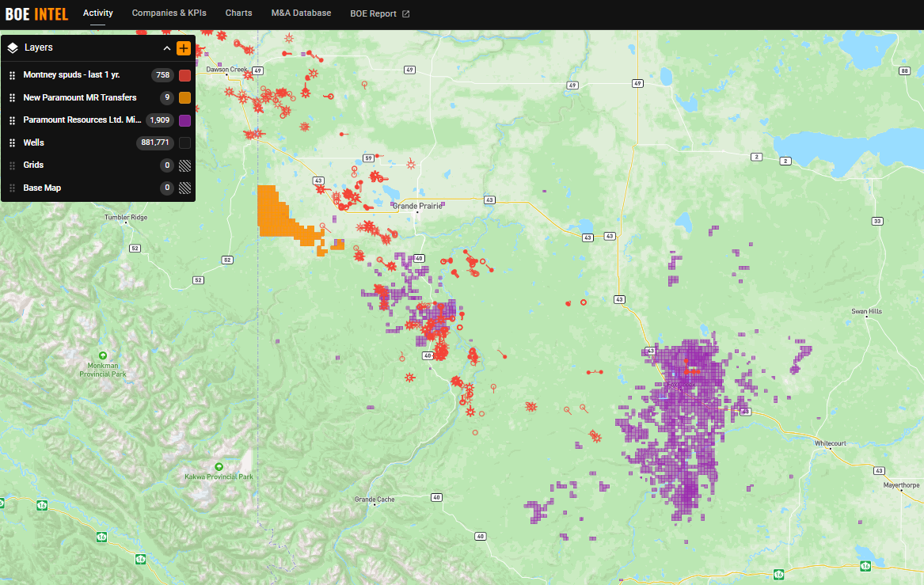Click the Mayerthorpe map label
This screenshot has height=585, width=924.
tap(902, 485)
